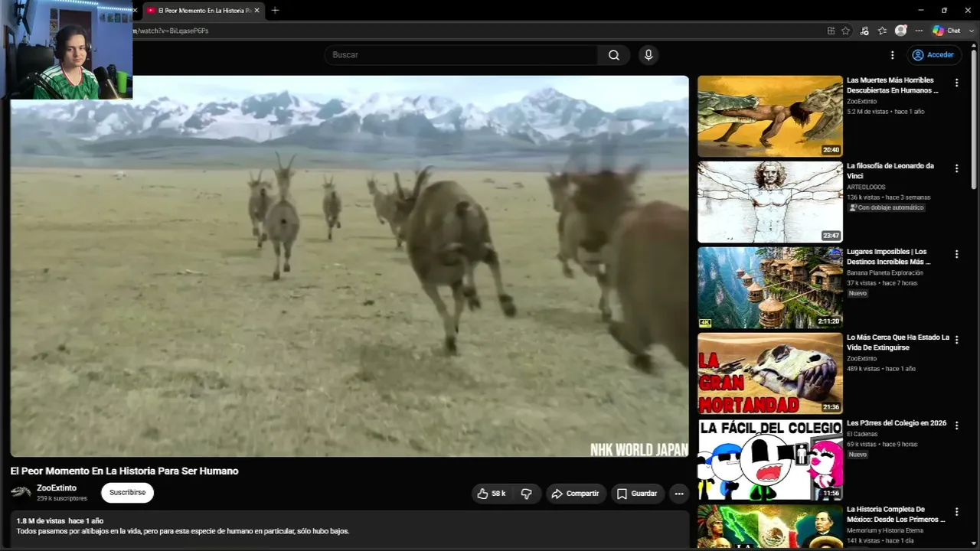Open the treehouse cliffs thumbnail 2:11:20
Viewport: 980px width, 551px height.
point(769,288)
